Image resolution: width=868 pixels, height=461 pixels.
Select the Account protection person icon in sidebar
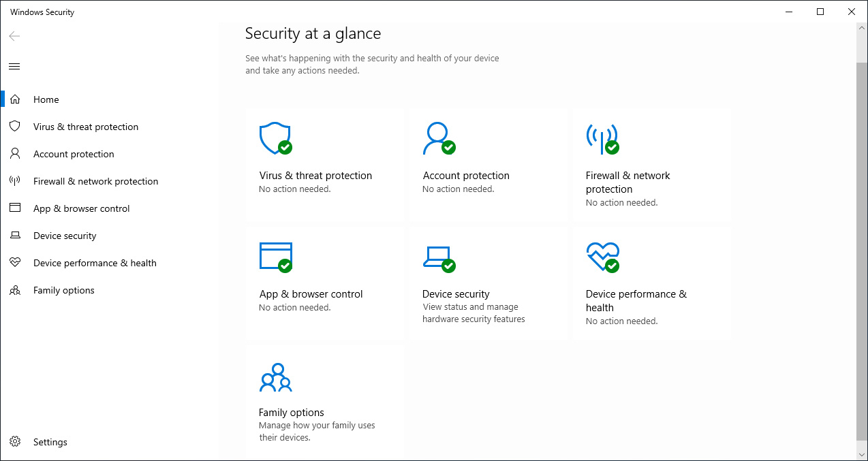15,154
